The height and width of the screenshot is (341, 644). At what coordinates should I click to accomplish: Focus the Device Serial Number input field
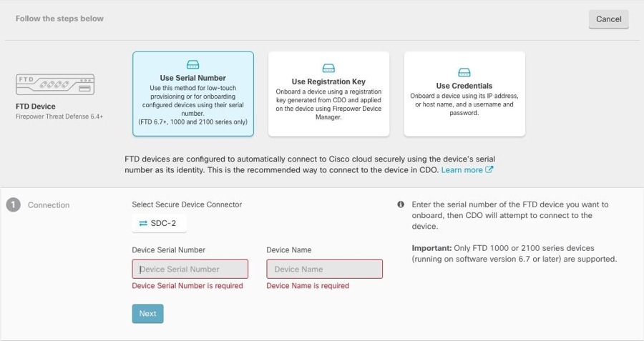point(190,270)
